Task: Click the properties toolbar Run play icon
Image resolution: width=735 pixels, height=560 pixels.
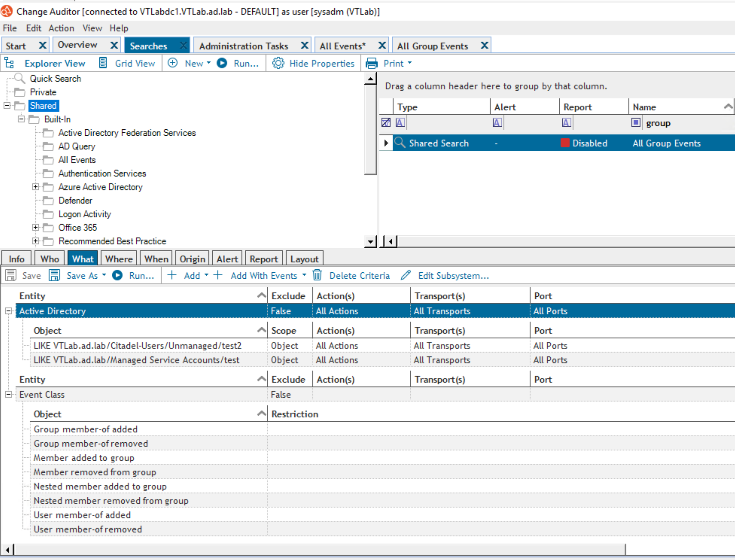Action: pyautogui.click(x=117, y=275)
